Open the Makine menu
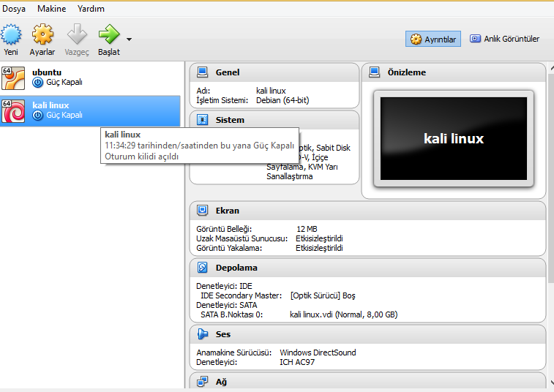Image resolution: width=554 pixels, height=392 pixels. click(x=51, y=9)
